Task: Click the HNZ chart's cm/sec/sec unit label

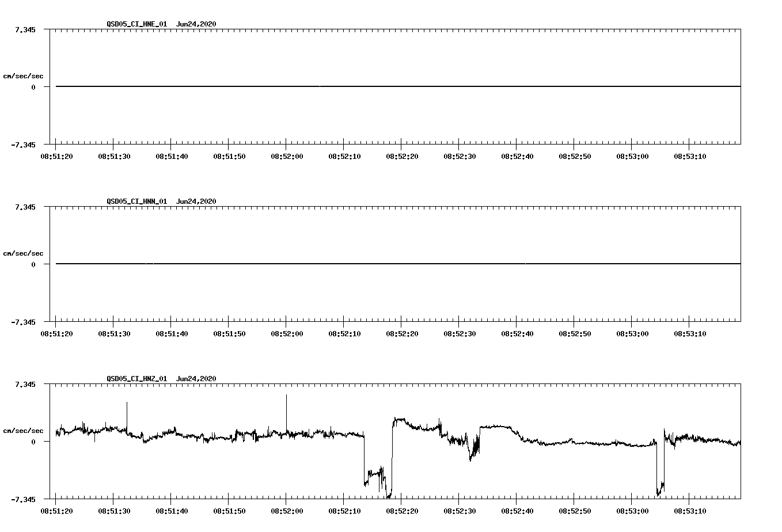Action: (x=23, y=431)
